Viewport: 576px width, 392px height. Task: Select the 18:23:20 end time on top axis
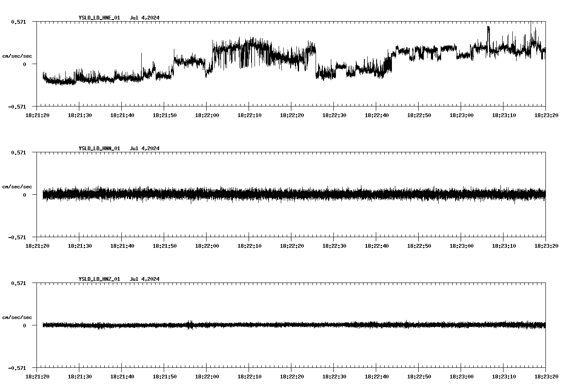point(547,114)
